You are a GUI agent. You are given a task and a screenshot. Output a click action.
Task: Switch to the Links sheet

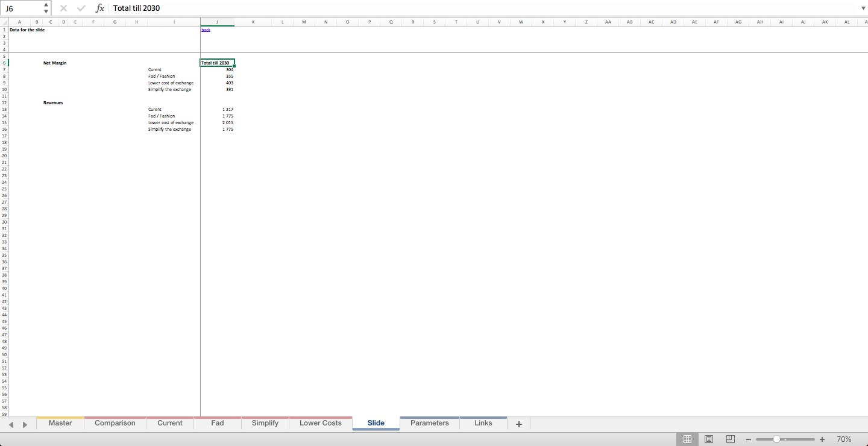[x=483, y=423]
